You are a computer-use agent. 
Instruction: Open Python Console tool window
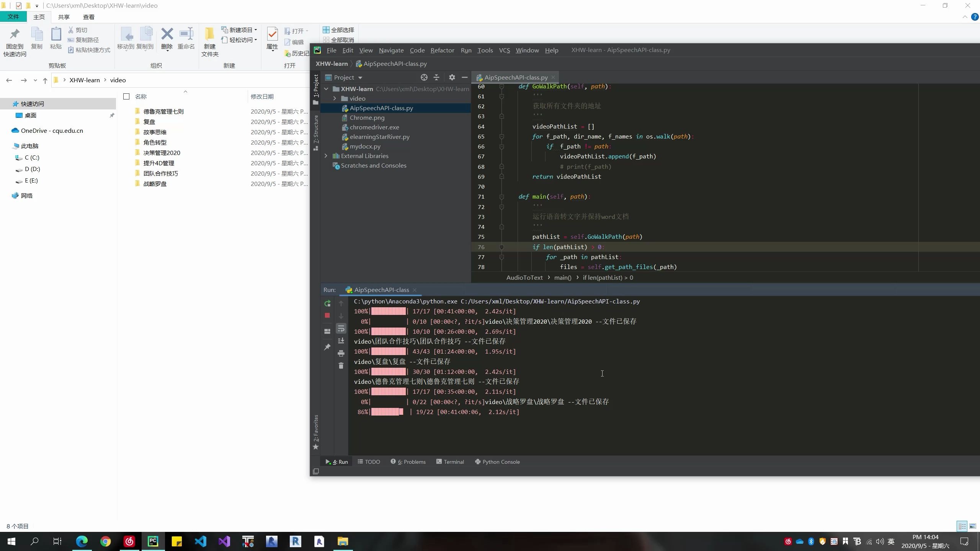point(497,462)
